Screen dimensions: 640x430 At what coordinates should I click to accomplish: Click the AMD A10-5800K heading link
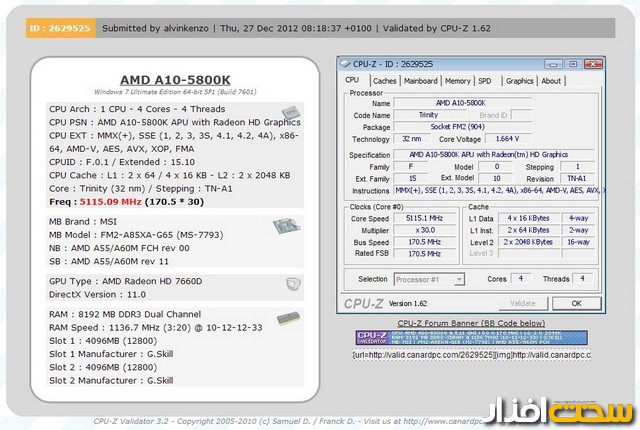175,80
